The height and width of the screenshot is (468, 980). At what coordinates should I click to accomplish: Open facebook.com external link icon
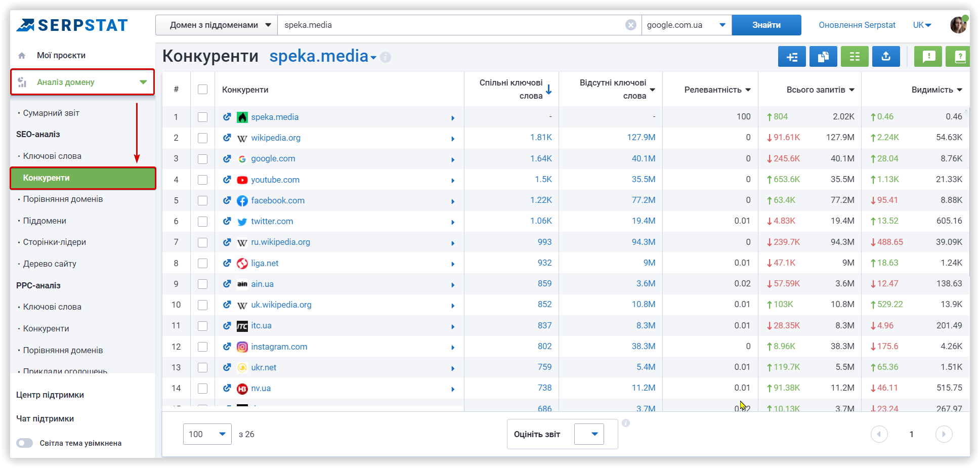coord(227,200)
